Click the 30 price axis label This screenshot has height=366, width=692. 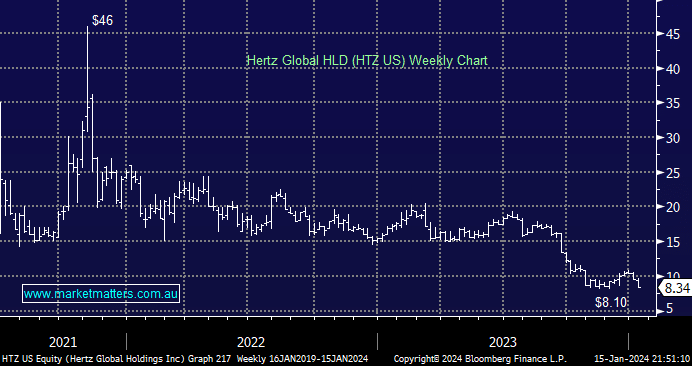pyautogui.click(x=673, y=138)
